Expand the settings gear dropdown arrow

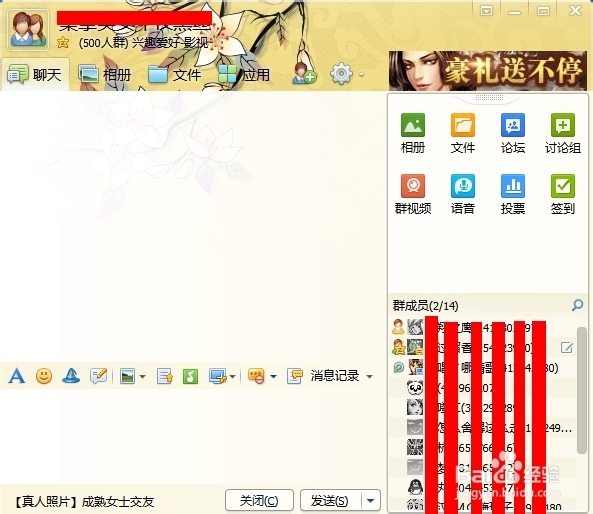362,75
